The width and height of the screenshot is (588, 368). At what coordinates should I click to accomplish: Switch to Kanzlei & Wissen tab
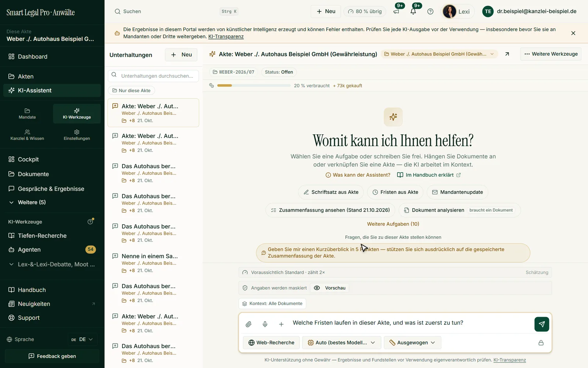27,135
